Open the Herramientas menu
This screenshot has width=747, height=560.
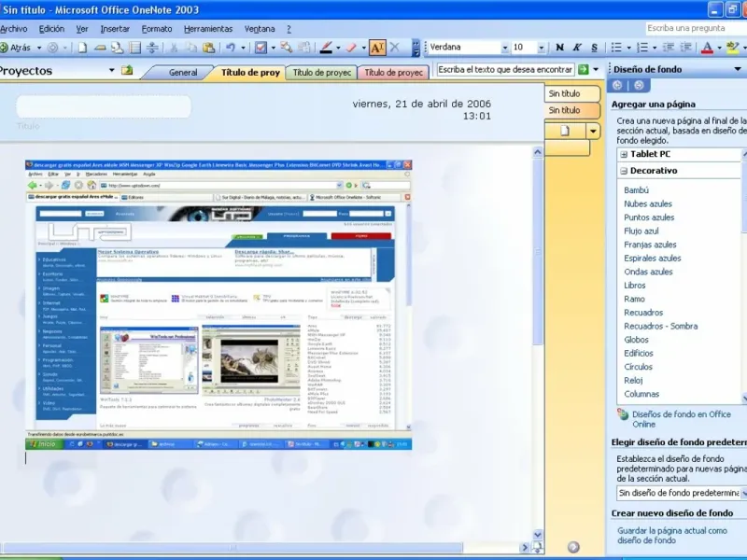tap(208, 29)
